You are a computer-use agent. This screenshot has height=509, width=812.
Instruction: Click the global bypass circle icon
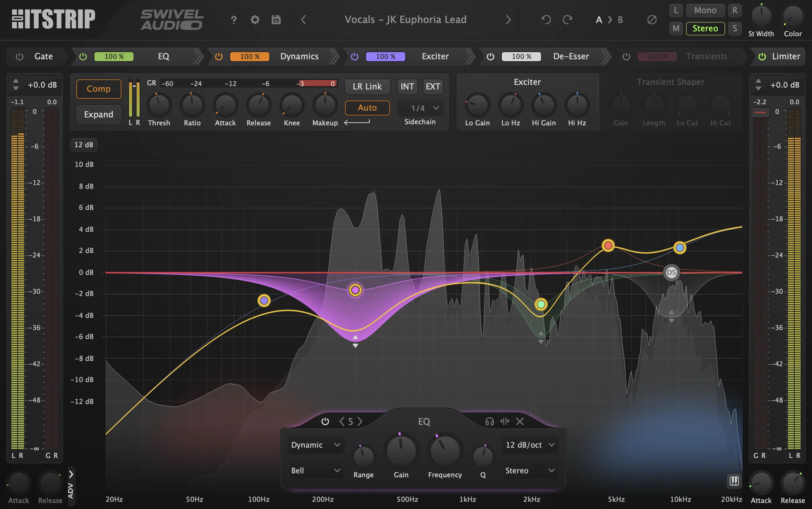pos(651,20)
